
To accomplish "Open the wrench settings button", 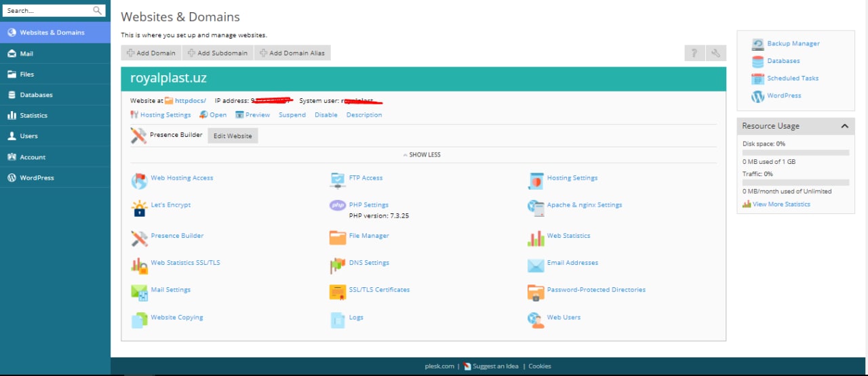I will pos(716,53).
